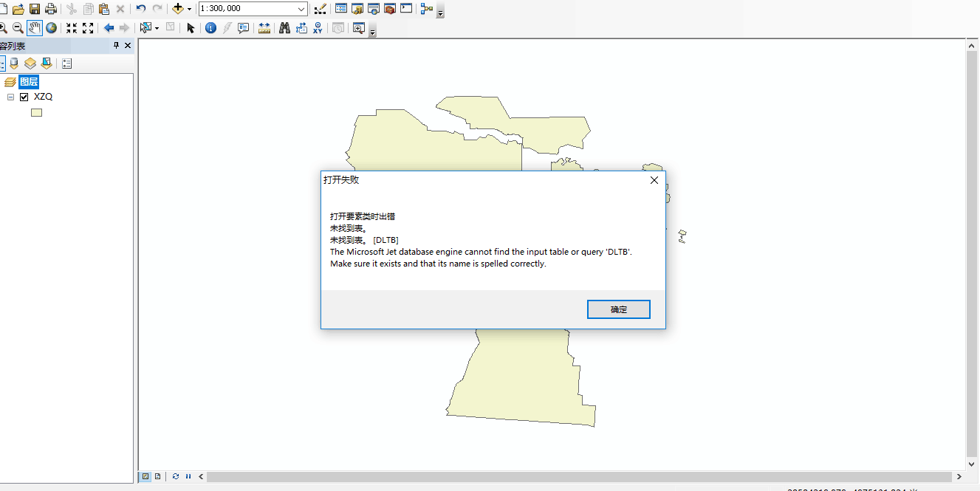
Task: Close the 打开失败 dialog with X
Action: click(654, 180)
